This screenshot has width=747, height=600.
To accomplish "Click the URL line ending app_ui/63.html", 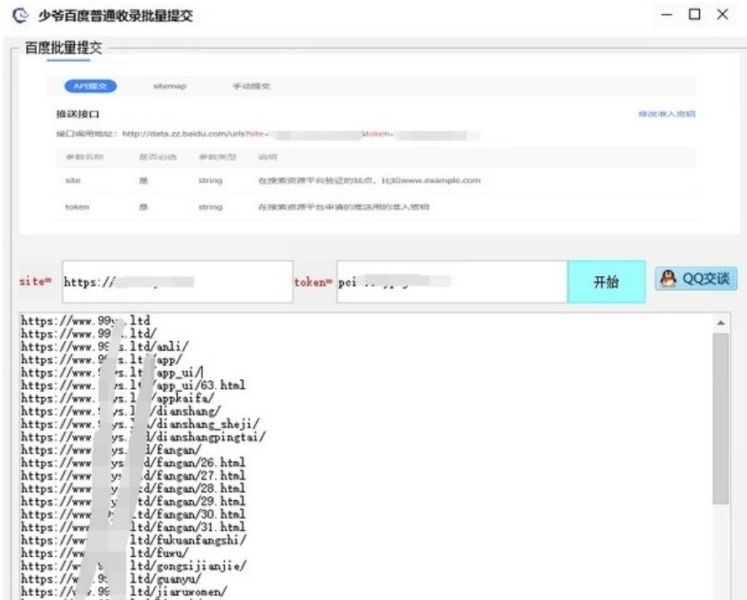I will 133,385.
